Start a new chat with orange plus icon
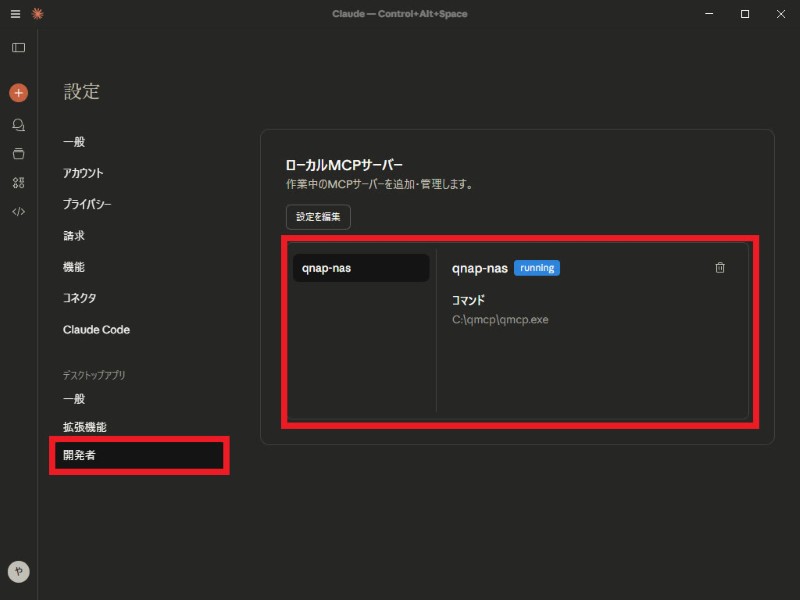This screenshot has width=800, height=600. tap(18, 93)
